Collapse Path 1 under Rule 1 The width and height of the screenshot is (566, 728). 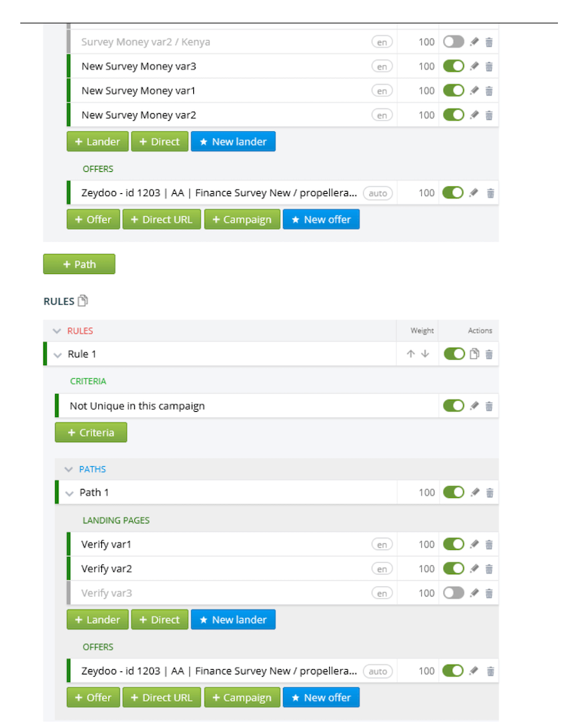(69, 493)
